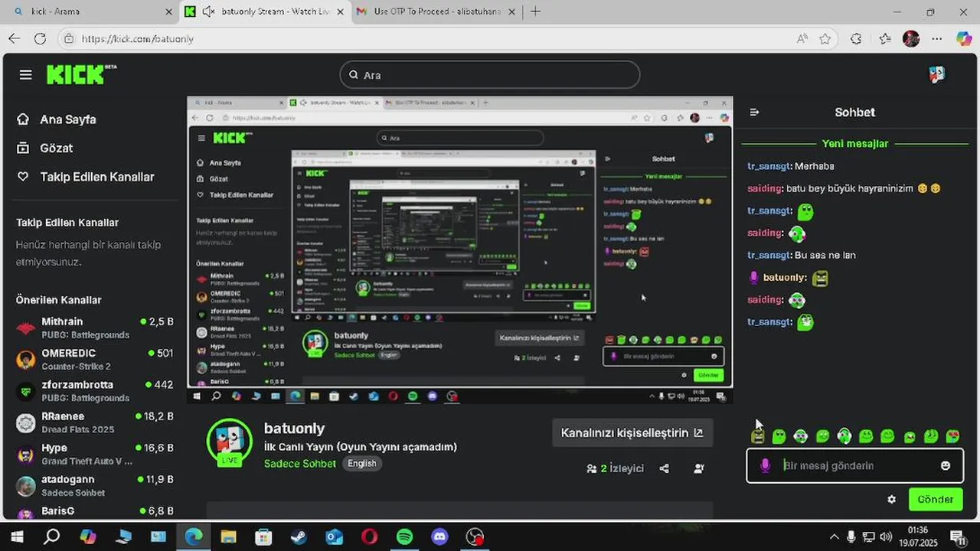
Task: Open the Hype recommended channel
Action: [x=94, y=454]
